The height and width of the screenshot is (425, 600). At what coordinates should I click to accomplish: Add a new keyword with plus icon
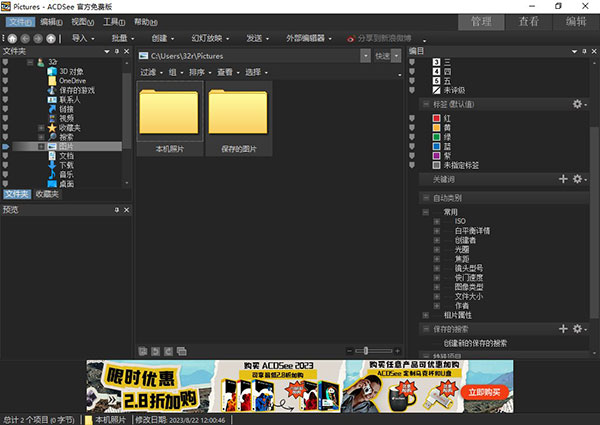click(563, 179)
